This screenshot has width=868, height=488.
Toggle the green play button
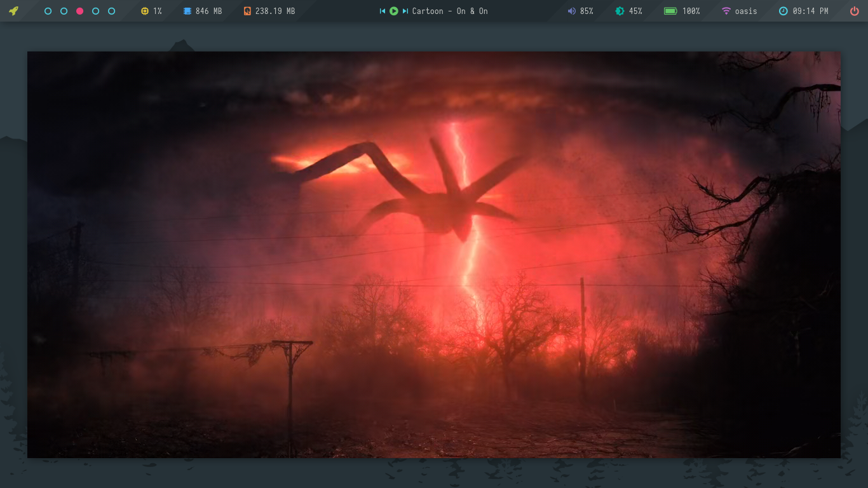point(394,11)
